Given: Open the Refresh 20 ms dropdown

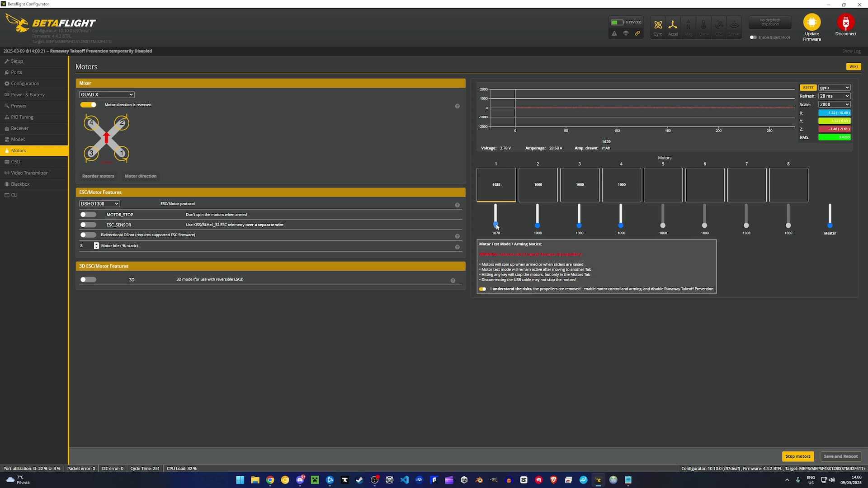Looking at the screenshot, I should (834, 96).
